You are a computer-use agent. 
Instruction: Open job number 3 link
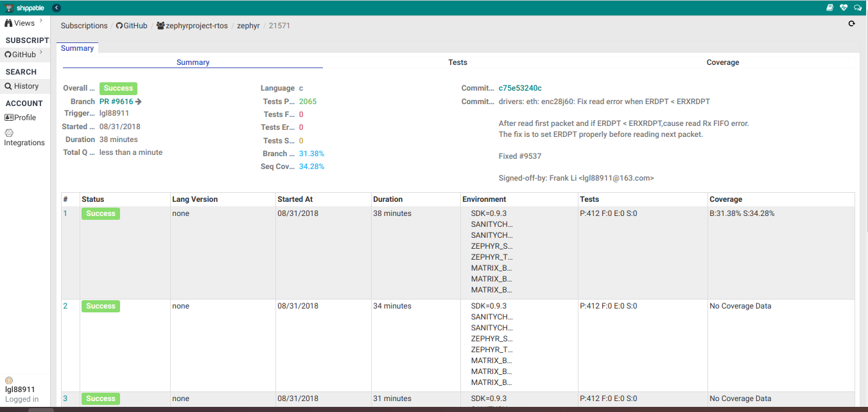65,399
